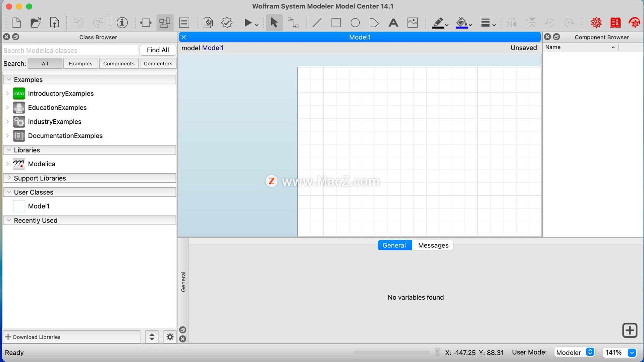Viewport: 644px width, 362px height.
Task: Click the Find All button
Action: [158, 50]
